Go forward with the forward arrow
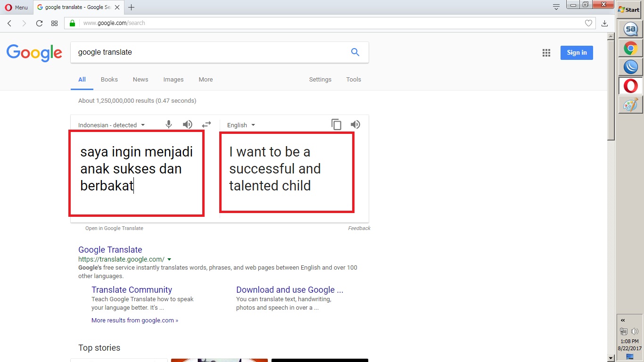This screenshot has height=362, width=644. point(24,23)
